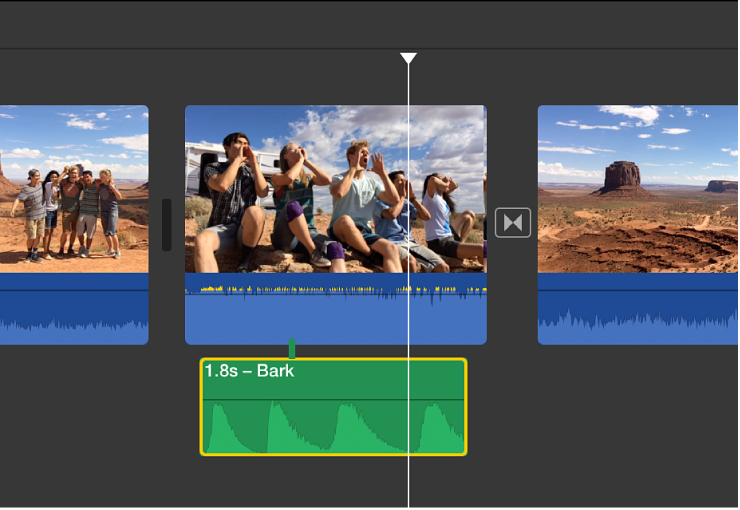Viewport: 740px width, 510px height.
Task: Click the dark edge handle before the shouting clip
Action: [x=166, y=225]
